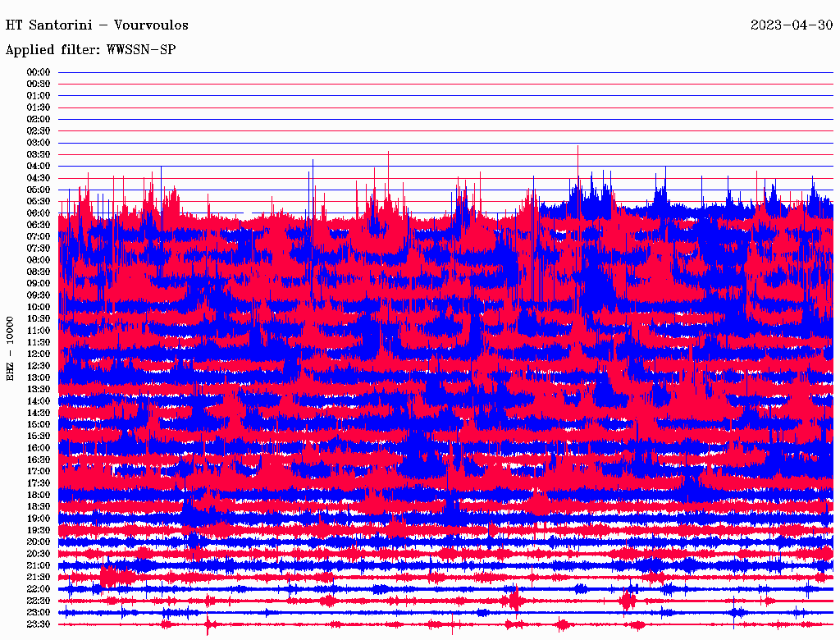Pick the 03:00 time label
The width and height of the screenshot is (840, 640).
pos(39,143)
